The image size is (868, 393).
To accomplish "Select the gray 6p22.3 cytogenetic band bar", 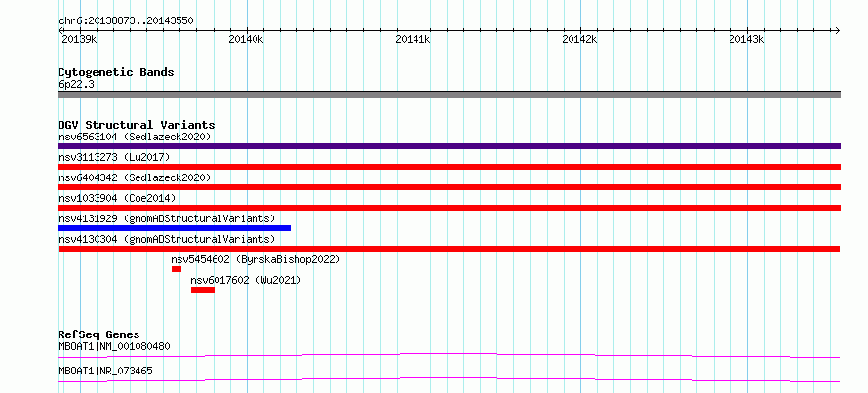I will [449, 95].
